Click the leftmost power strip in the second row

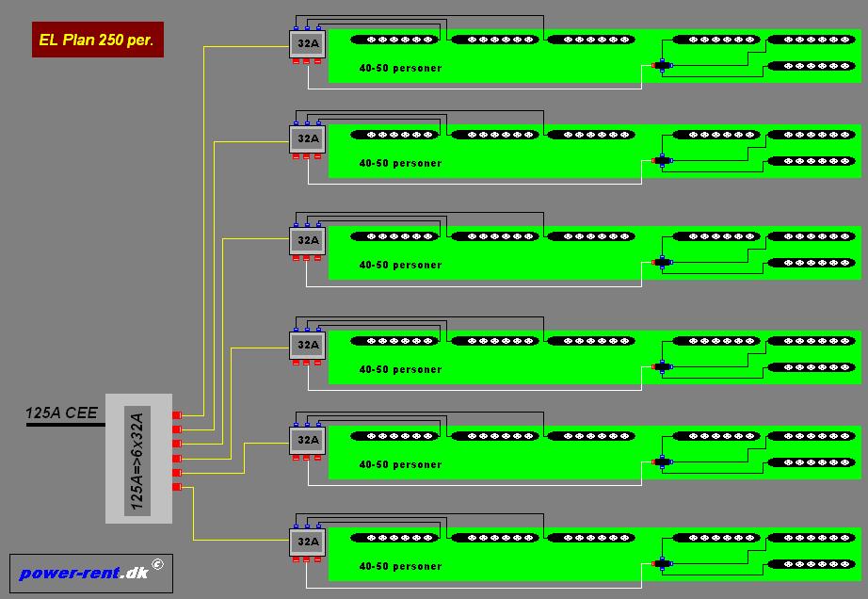coord(394,135)
